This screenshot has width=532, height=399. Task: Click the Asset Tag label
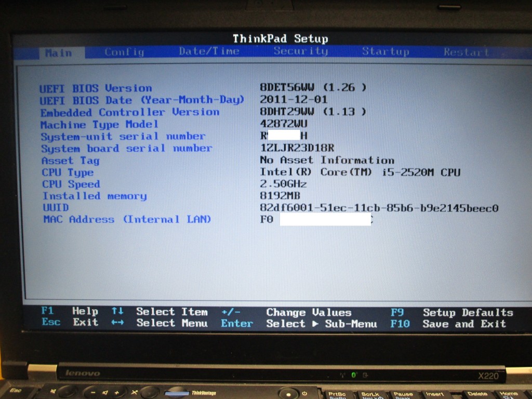tap(71, 161)
